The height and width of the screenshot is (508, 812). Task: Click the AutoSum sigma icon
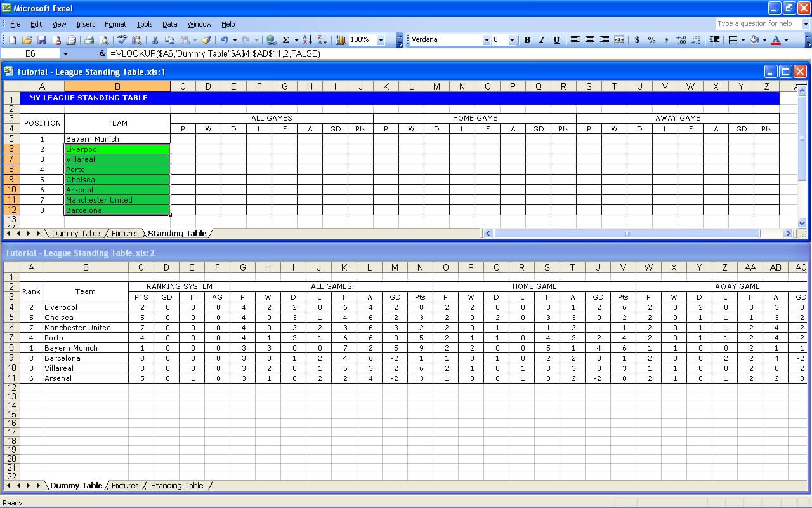[x=285, y=40]
